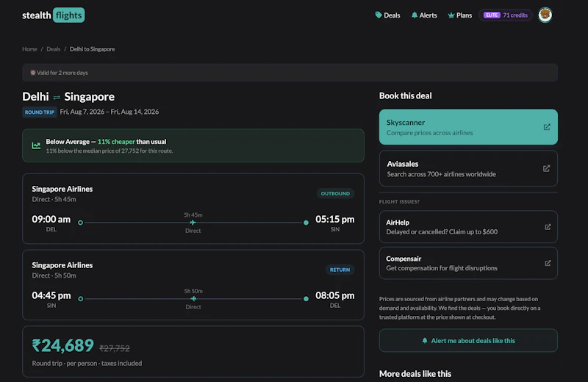Screen dimensions: 588x382
Task: Select the ₹24,689 deal price
Action: pyautogui.click(x=63, y=345)
